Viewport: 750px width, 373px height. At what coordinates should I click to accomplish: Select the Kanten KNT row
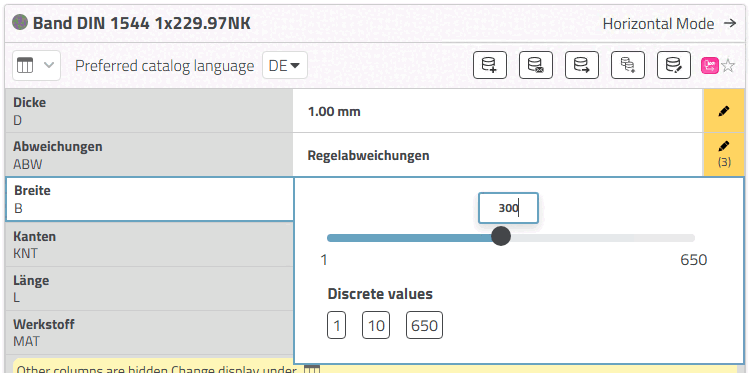pos(149,244)
